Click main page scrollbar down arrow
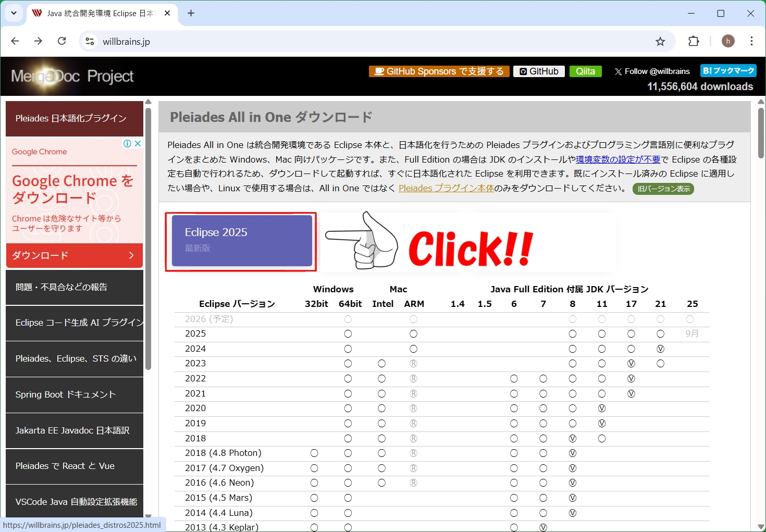This screenshot has height=532, width=766. coord(761,527)
